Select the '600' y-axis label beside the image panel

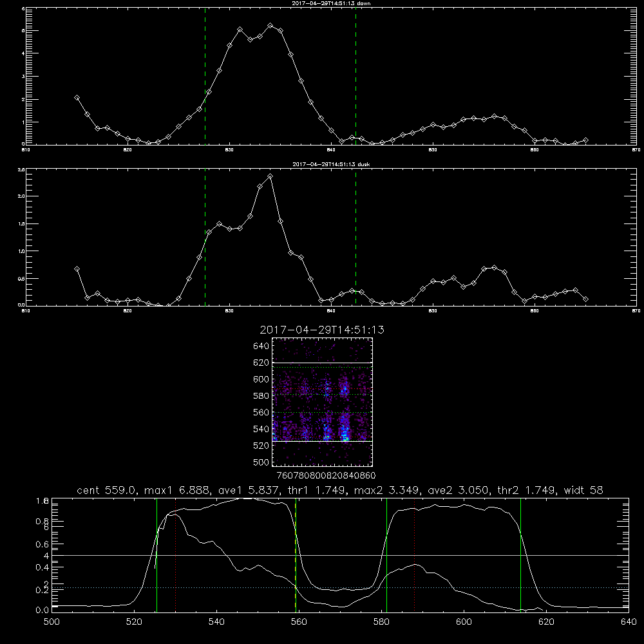tap(261, 379)
